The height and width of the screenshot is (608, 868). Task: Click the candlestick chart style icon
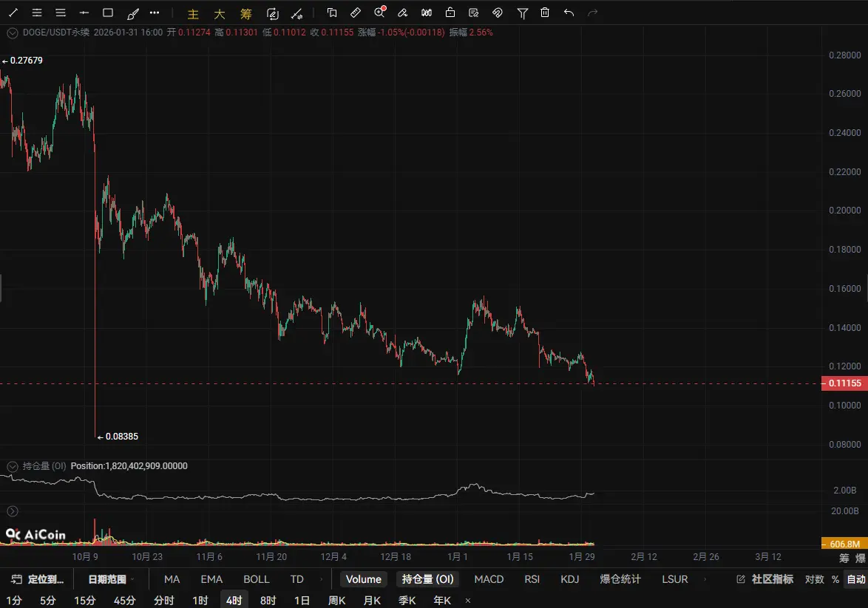[427, 12]
